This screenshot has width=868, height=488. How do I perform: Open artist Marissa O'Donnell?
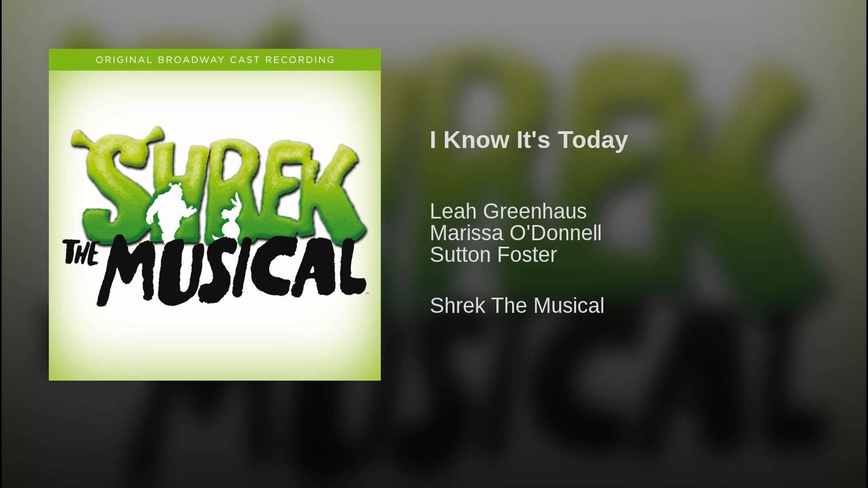pos(516,233)
